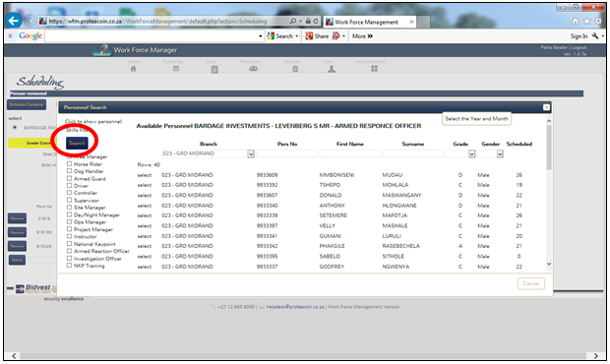610x364 pixels.
Task: Click Remove button for Pers No 615329
Action: 17,246
